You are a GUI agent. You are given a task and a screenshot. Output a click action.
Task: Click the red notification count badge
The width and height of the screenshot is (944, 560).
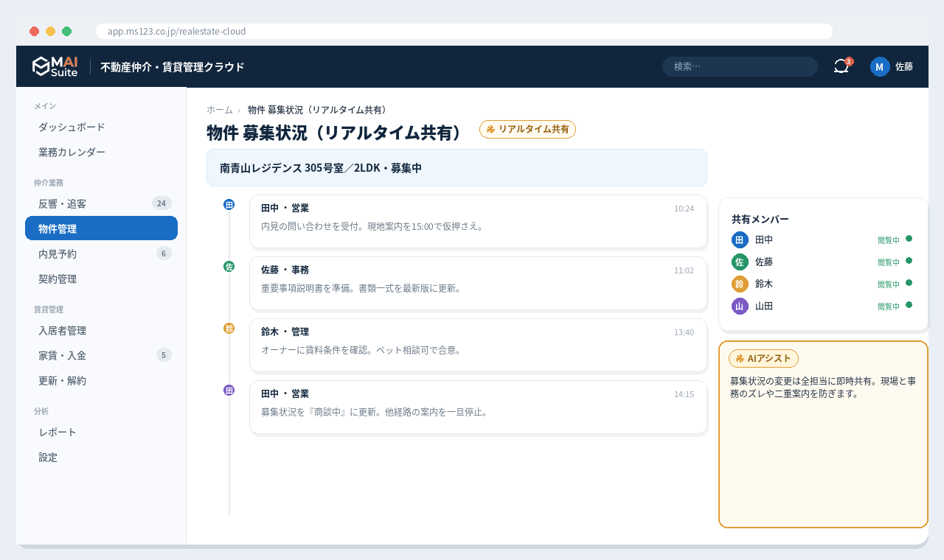[x=849, y=61]
